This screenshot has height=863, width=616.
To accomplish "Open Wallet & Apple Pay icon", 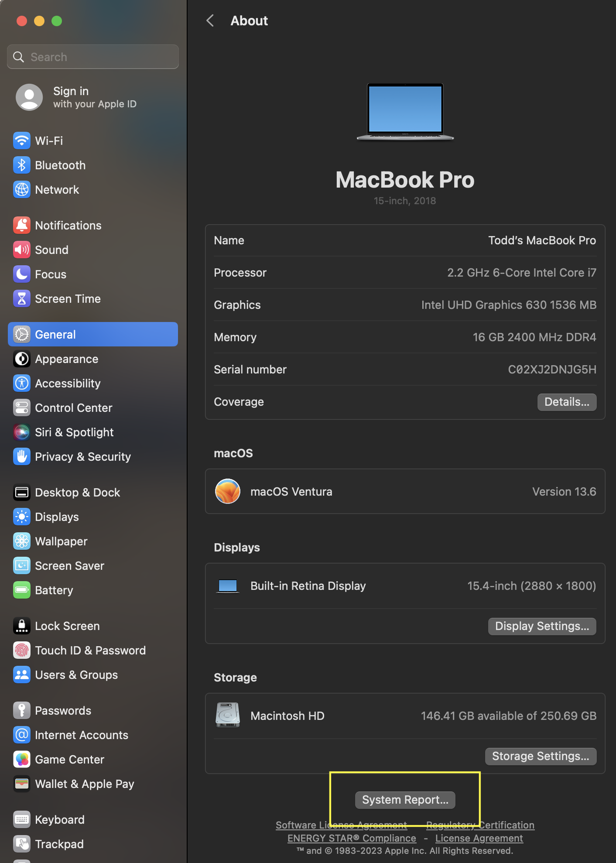I will coord(22,784).
